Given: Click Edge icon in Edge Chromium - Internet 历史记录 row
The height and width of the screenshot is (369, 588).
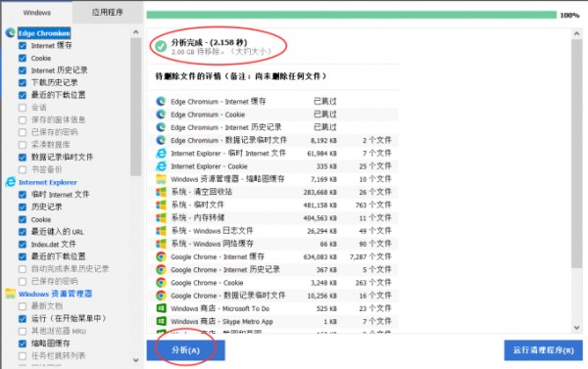Looking at the screenshot, I should click(161, 127).
